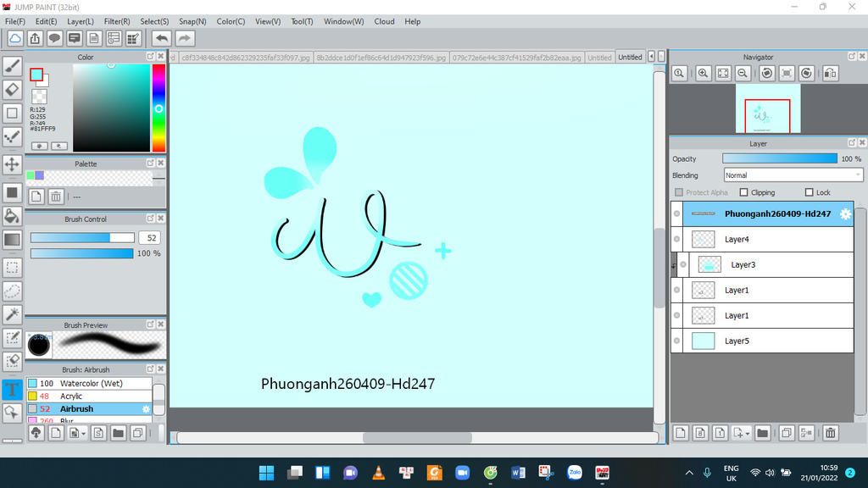
Task: Open the Cloud menu
Action: pos(384,21)
